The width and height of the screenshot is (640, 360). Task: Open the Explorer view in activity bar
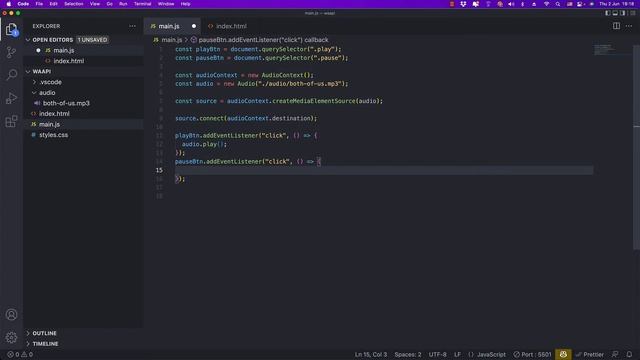point(11,29)
